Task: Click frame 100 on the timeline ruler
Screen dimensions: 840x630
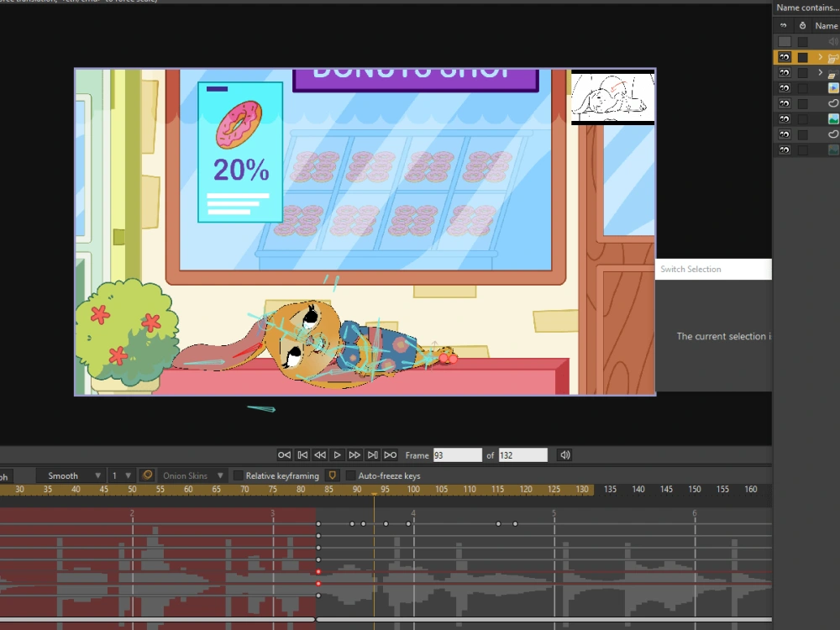Action: pyautogui.click(x=413, y=489)
